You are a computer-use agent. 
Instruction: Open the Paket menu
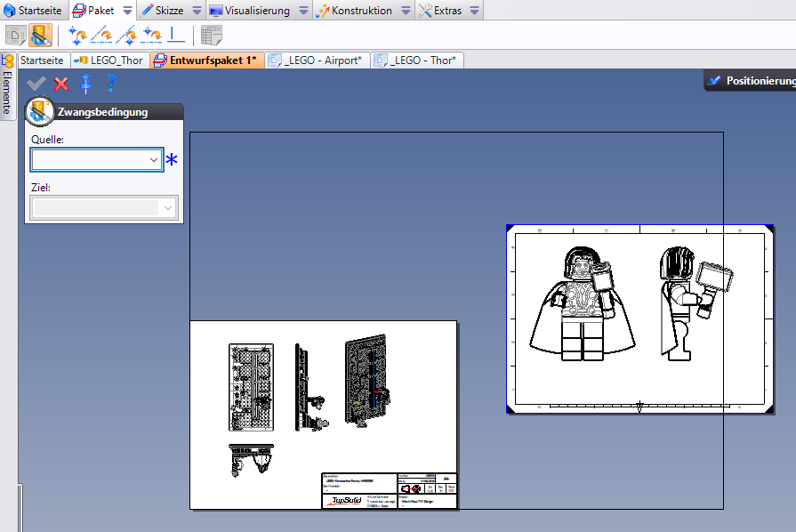click(x=94, y=10)
